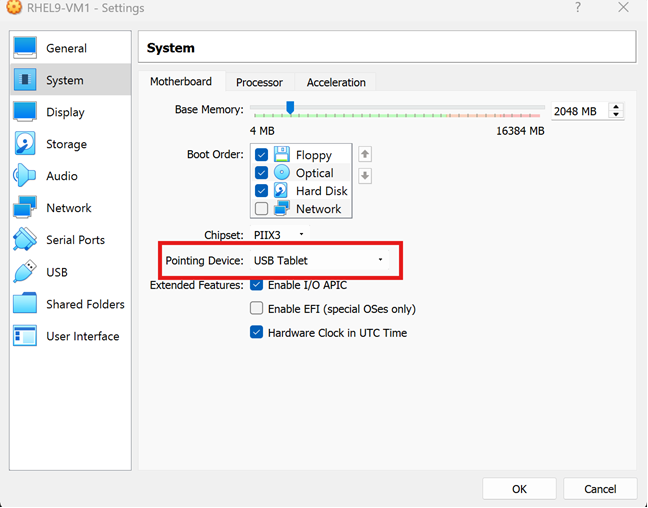The image size is (648, 508).
Task: Open the Shared Folders folder icon
Action: point(25,303)
